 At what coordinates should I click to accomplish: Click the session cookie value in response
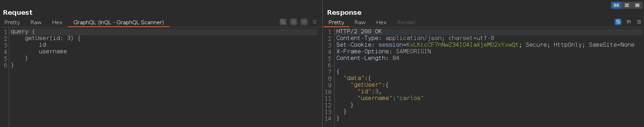point(462,45)
